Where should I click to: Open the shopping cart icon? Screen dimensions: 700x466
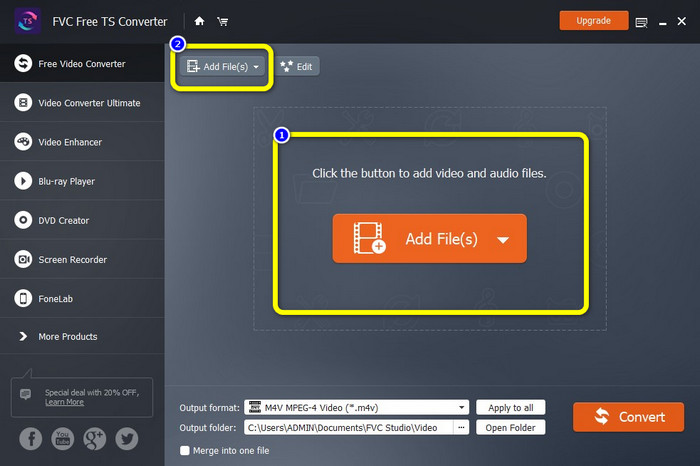pyautogui.click(x=222, y=21)
